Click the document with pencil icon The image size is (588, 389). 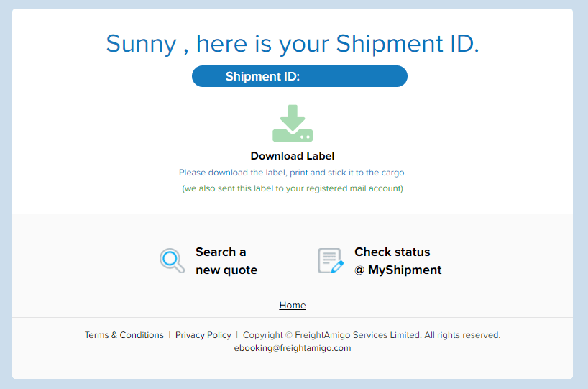point(331,260)
